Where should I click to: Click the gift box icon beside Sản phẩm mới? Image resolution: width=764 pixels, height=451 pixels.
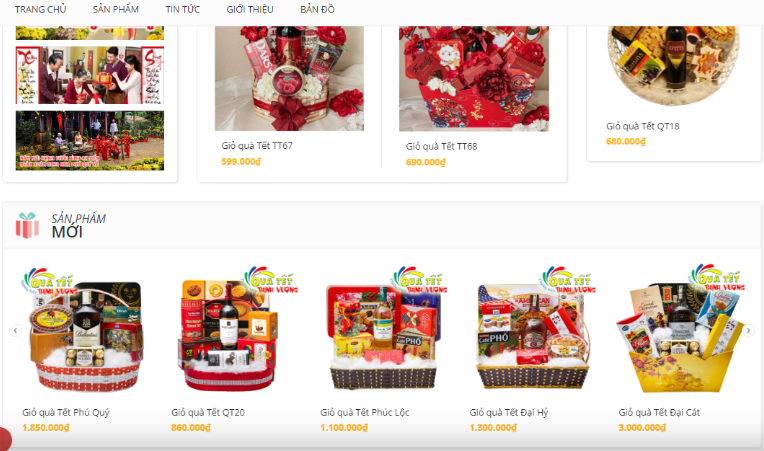27,226
